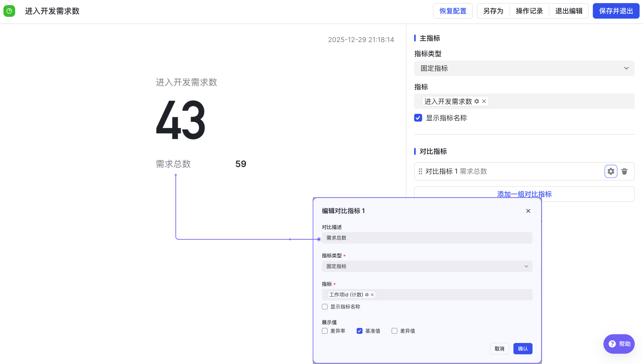The image size is (643, 364).
Task: Click the question mark help icon
Action: coord(612,344)
